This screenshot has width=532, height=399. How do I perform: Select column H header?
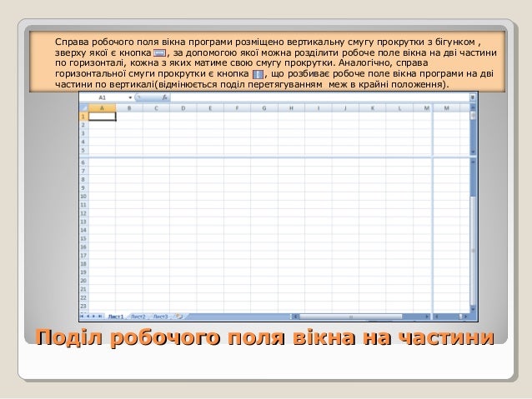(292, 108)
